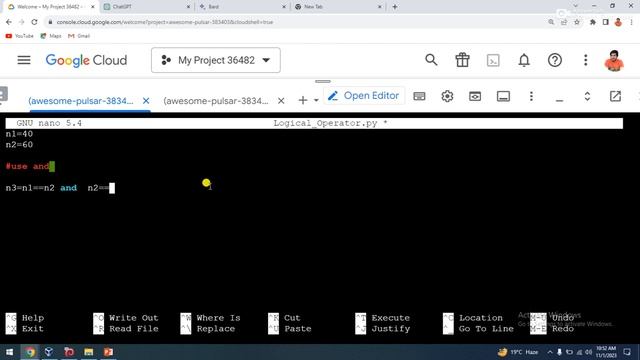Viewport: 640px width, 360px height.
Task: Add a new Cloud Shell session tab
Action: (x=303, y=100)
